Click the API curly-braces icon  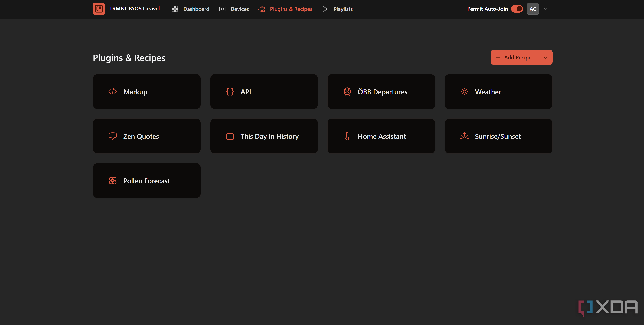(x=230, y=92)
